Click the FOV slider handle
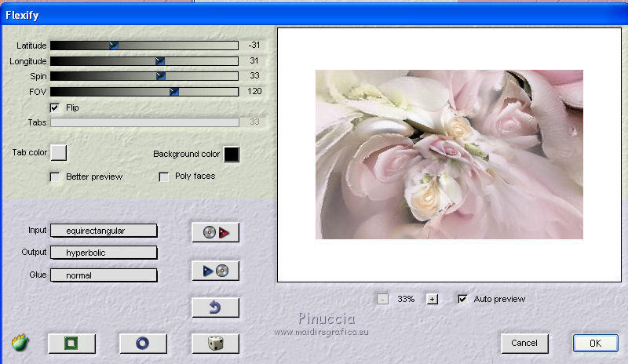 pos(174,92)
